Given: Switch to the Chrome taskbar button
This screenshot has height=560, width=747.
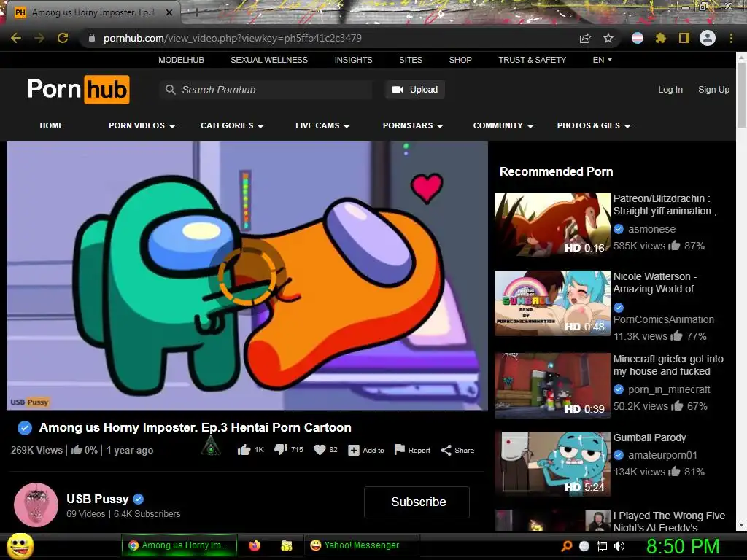Looking at the screenshot, I should pos(179,545).
